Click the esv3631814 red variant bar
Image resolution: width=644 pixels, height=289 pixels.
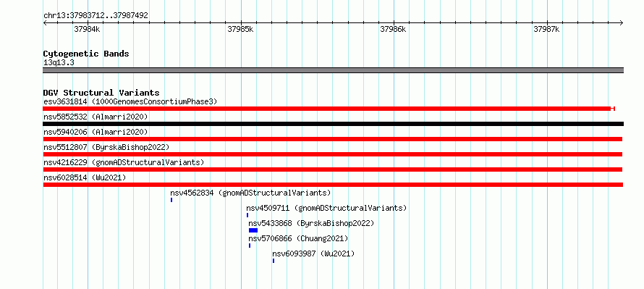[x=329, y=109]
